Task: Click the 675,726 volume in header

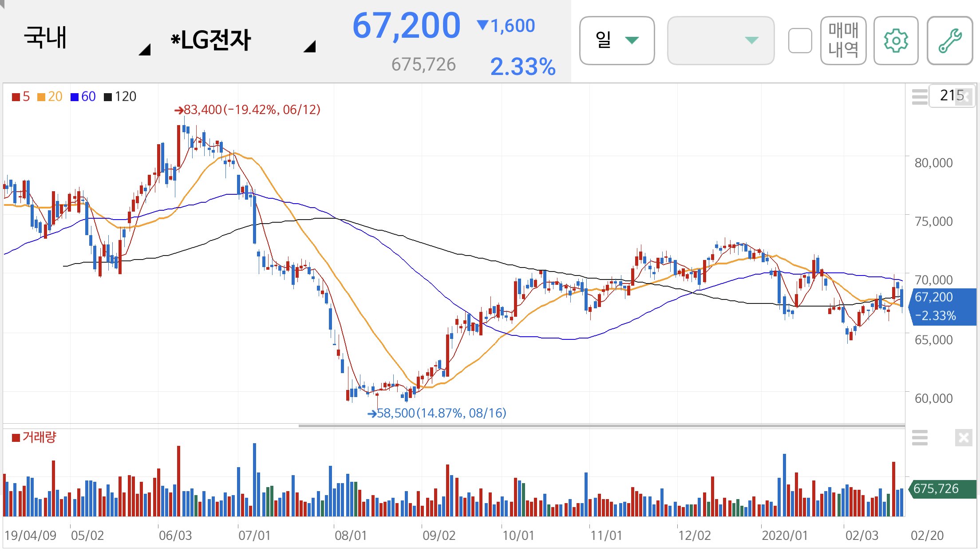Action: pyautogui.click(x=423, y=65)
